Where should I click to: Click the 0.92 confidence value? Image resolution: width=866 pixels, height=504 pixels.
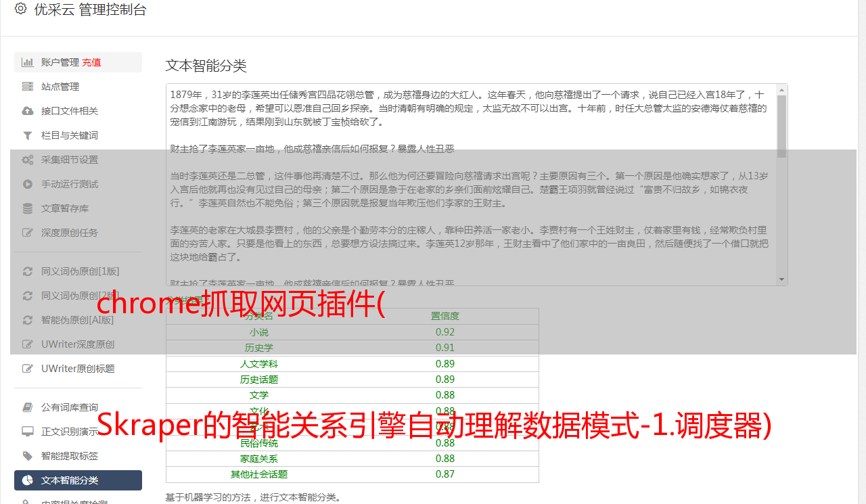pos(445,332)
